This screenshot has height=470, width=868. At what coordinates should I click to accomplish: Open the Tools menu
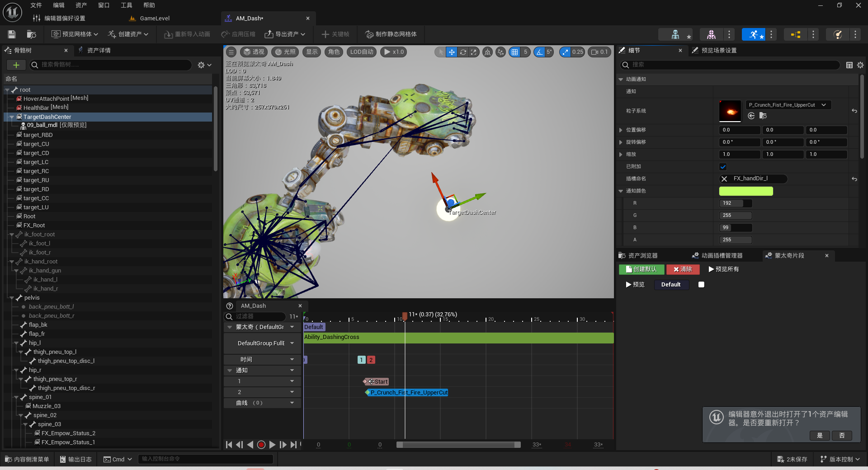pyautogui.click(x=127, y=5)
